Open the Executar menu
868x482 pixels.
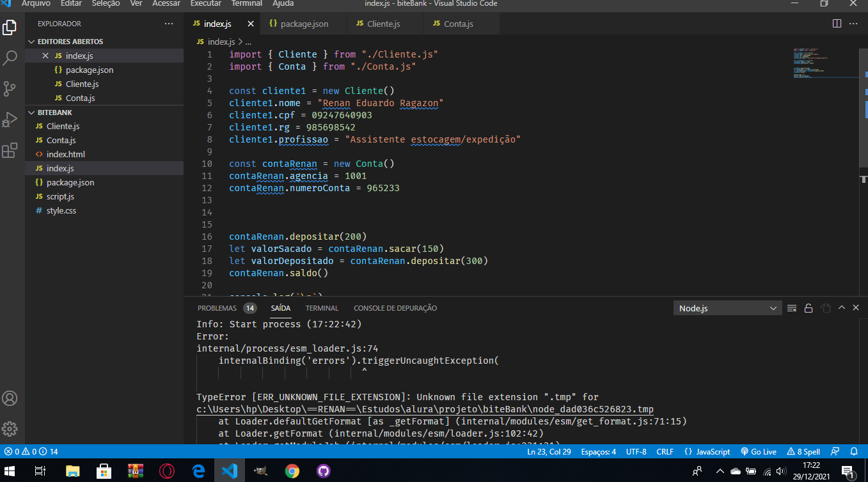206,3
